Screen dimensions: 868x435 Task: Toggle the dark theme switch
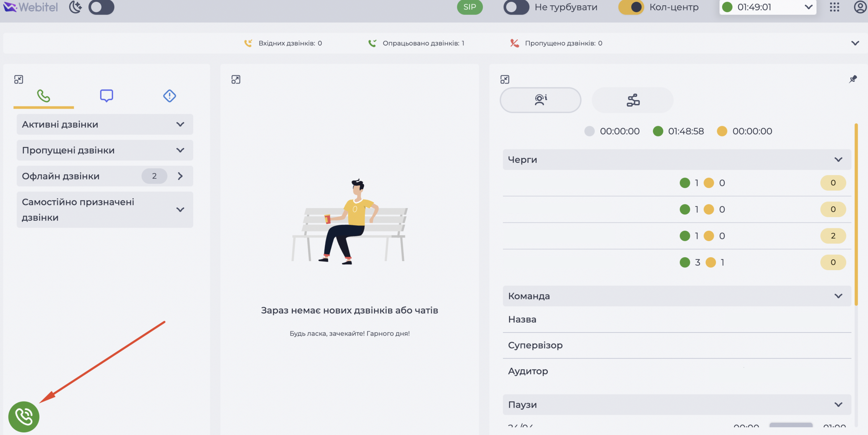[x=101, y=7]
